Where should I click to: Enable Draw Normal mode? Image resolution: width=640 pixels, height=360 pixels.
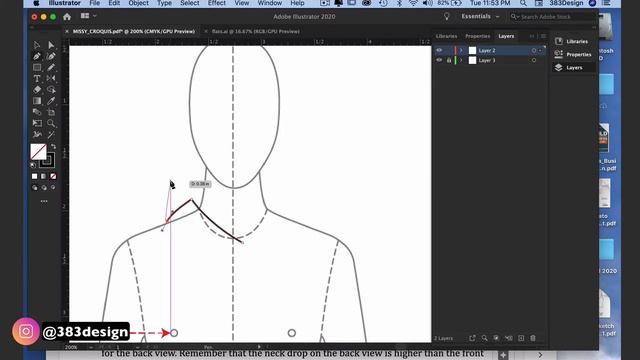click(x=35, y=188)
